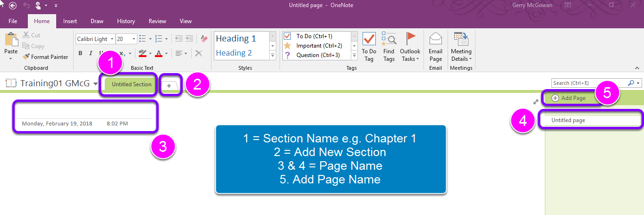644x215 pixels.
Task: Switch to the Review tab
Action: pyautogui.click(x=157, y=21)
